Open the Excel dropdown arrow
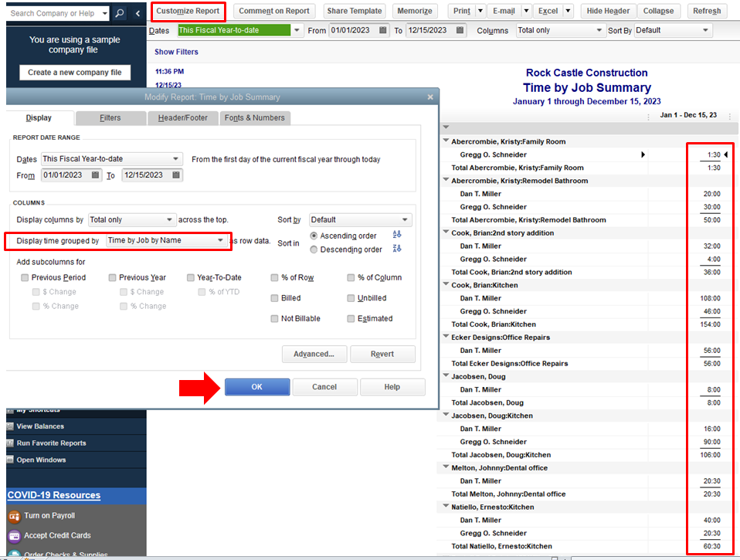The width and height of the screenshot is (740, 560). [568, 11]
